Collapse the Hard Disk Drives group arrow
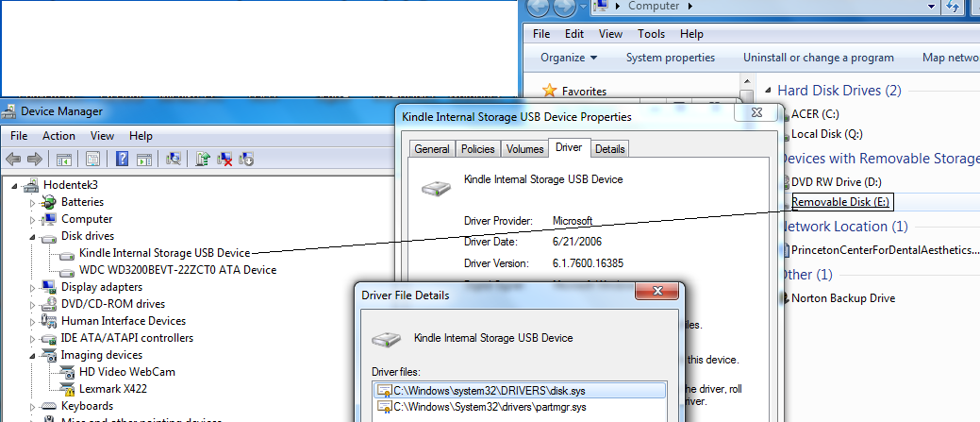Viewport: 980px width, 422px height. point(767,92)
